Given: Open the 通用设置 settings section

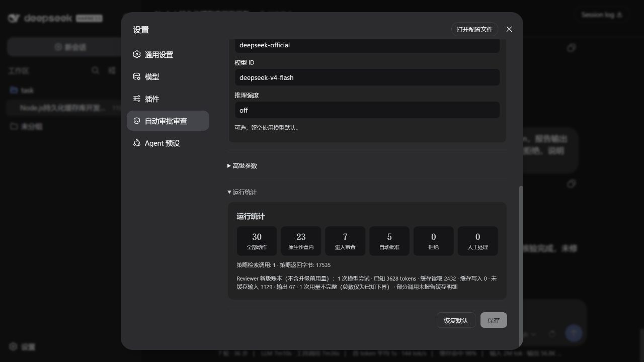Looking at the screenshot, I should click(168, 54).
